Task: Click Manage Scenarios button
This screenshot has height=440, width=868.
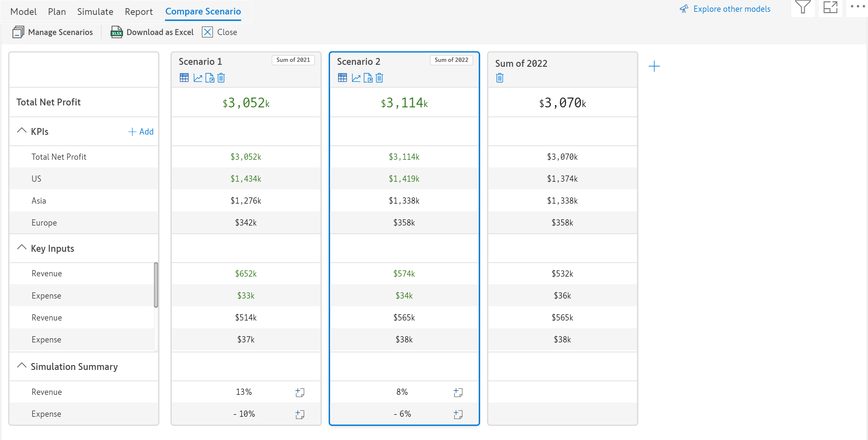Action: pos(52,32)
